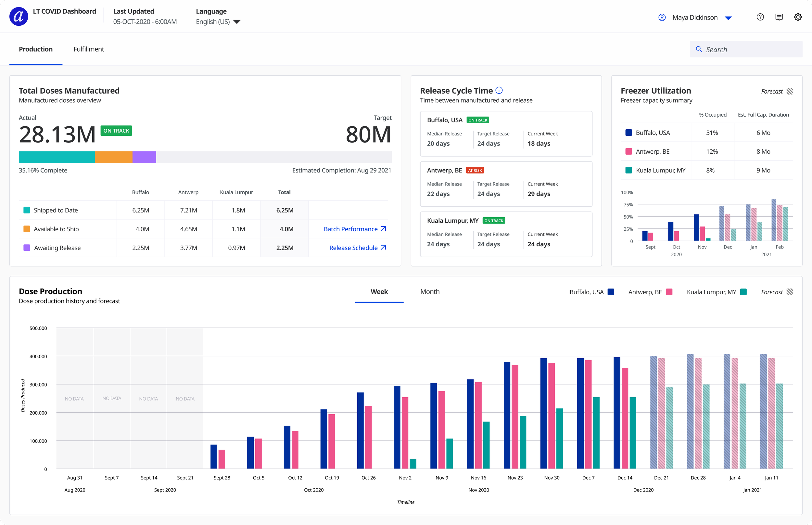Open the Release Schedule link
This screenshot has height=525, width=812.
point(353,248)
